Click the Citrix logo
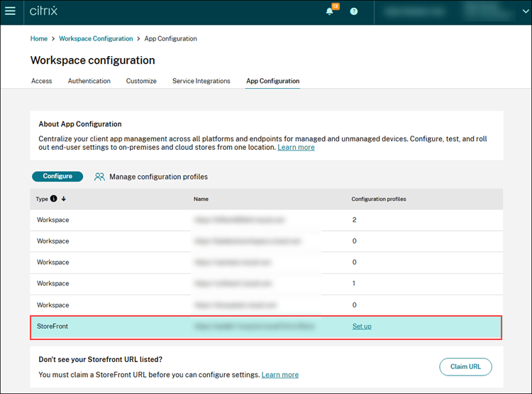This screenshot has height=394, width=532. pyautogui.click(x=45, y=11)
